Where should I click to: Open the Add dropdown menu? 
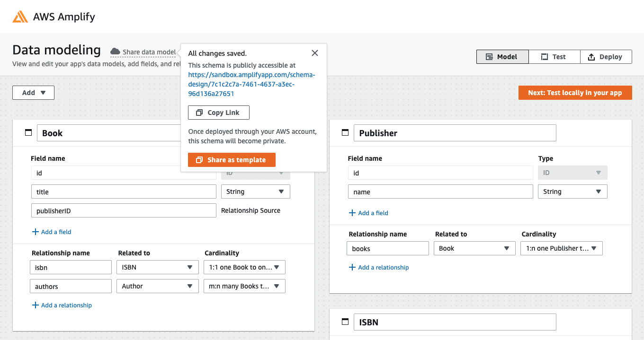pos(34,93)
